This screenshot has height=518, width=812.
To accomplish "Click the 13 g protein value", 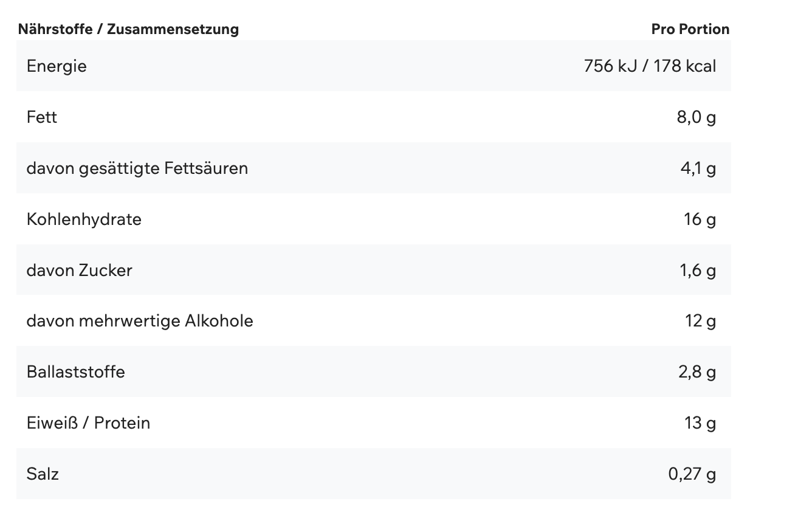I will tap(700, 423).
